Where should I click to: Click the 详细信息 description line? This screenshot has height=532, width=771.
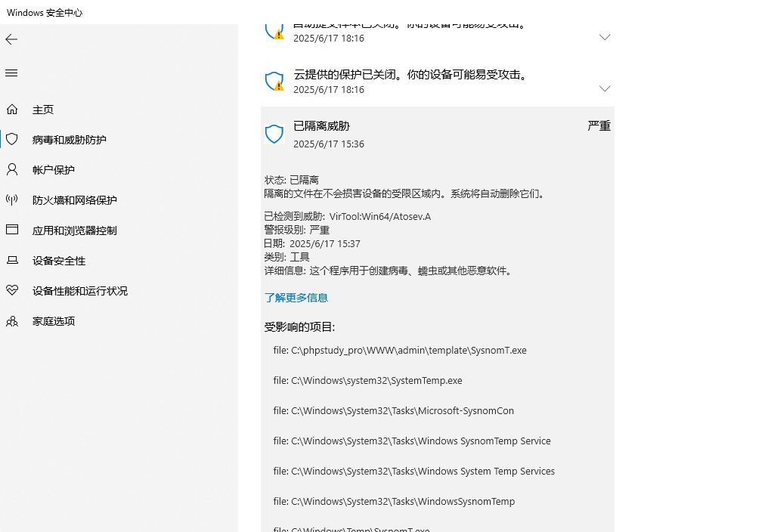389,271
